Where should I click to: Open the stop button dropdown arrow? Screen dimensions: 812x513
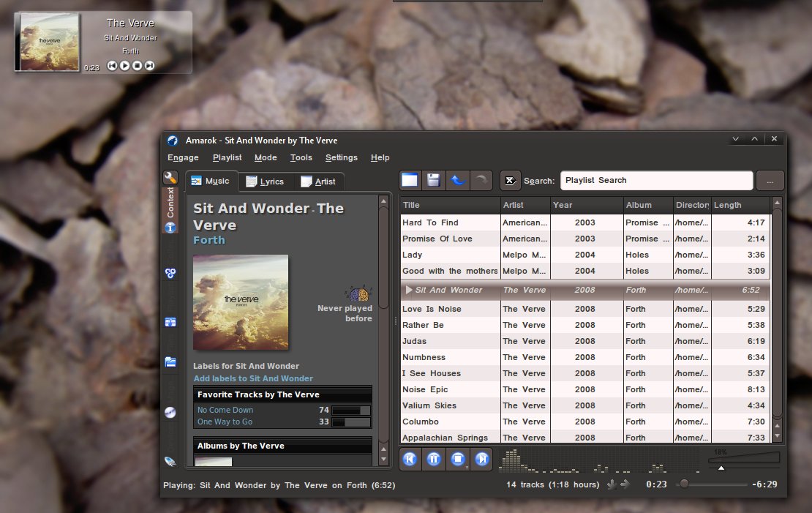coord(467,468)
